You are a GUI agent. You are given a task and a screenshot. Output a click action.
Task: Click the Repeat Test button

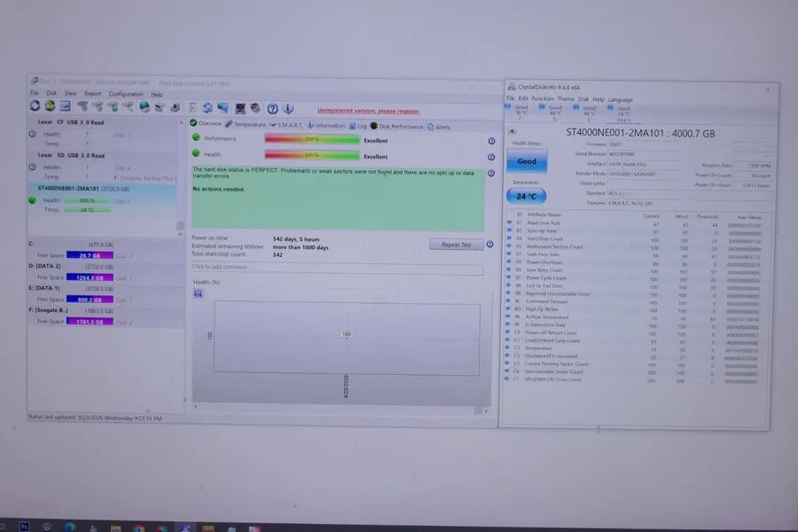pyautogui.click(x=456, y=245)
